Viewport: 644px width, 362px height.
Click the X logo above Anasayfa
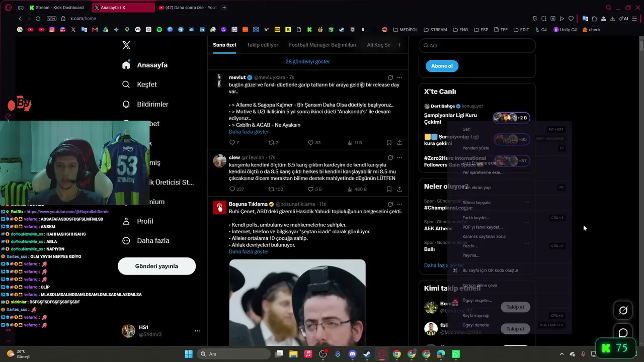tap(126, 45)
